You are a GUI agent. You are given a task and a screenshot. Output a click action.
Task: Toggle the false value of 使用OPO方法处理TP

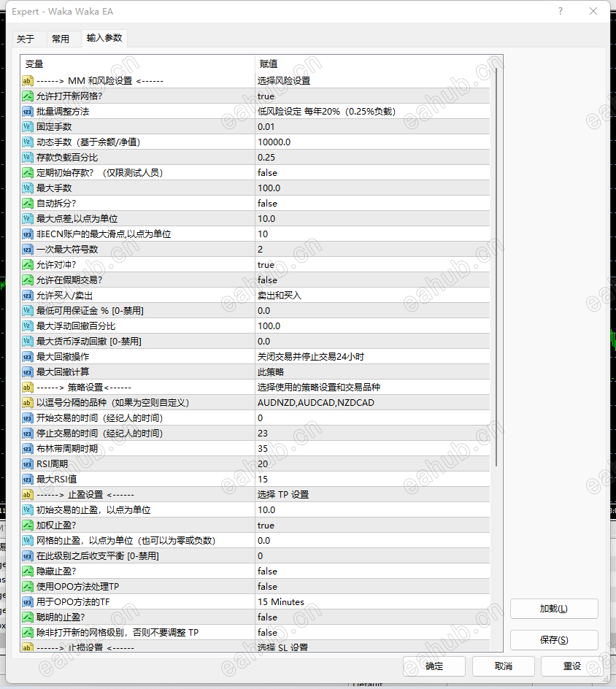372,587
